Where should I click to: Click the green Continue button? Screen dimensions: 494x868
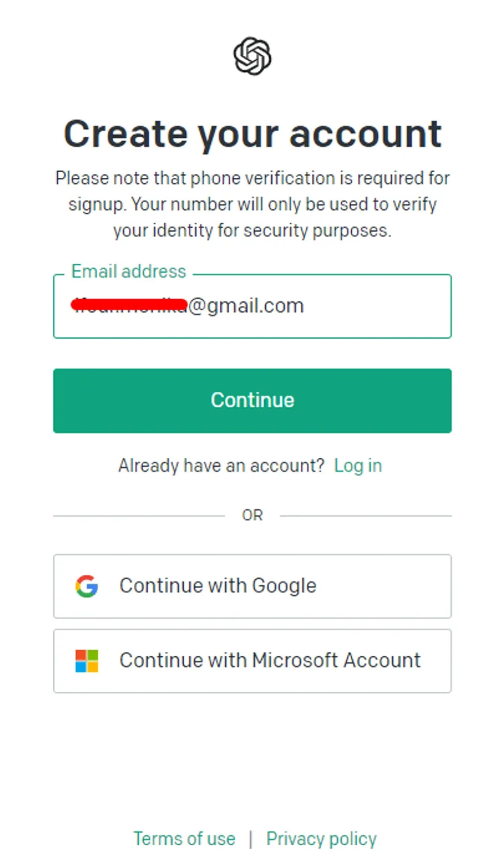click(252, 400)
